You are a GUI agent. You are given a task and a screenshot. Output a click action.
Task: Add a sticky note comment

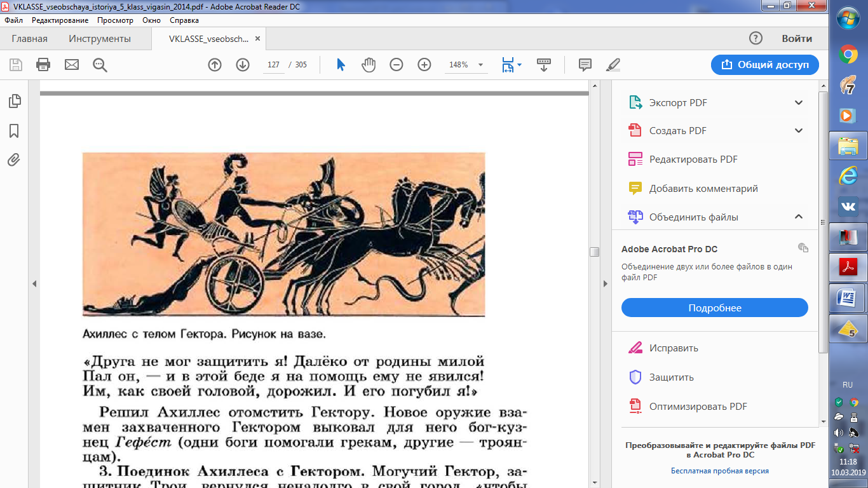click(x=585, y=64)
